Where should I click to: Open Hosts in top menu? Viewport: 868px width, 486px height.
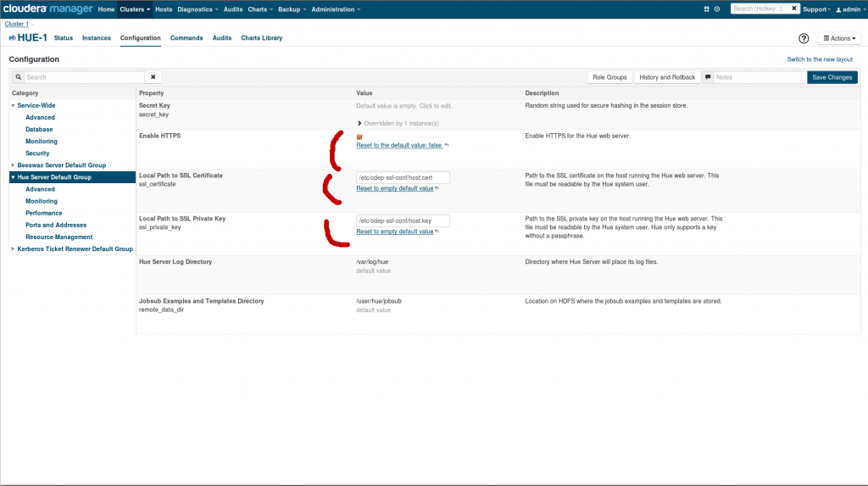164,9
